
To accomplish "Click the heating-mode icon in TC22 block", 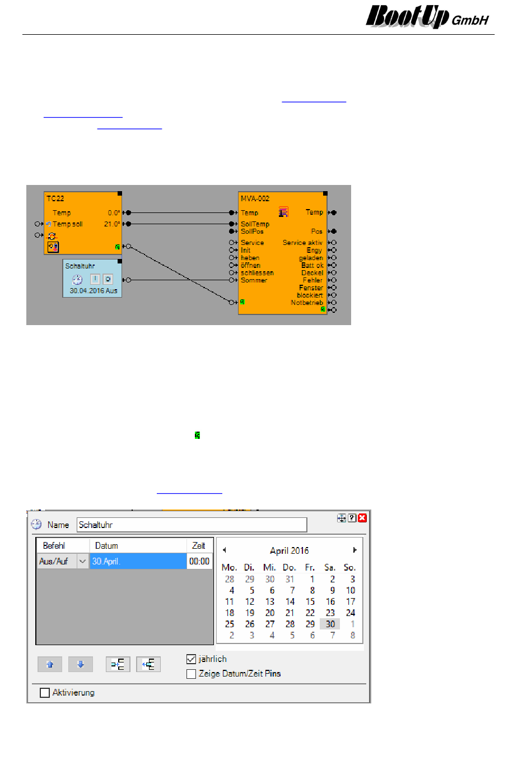I will click(x=52, y=236).
